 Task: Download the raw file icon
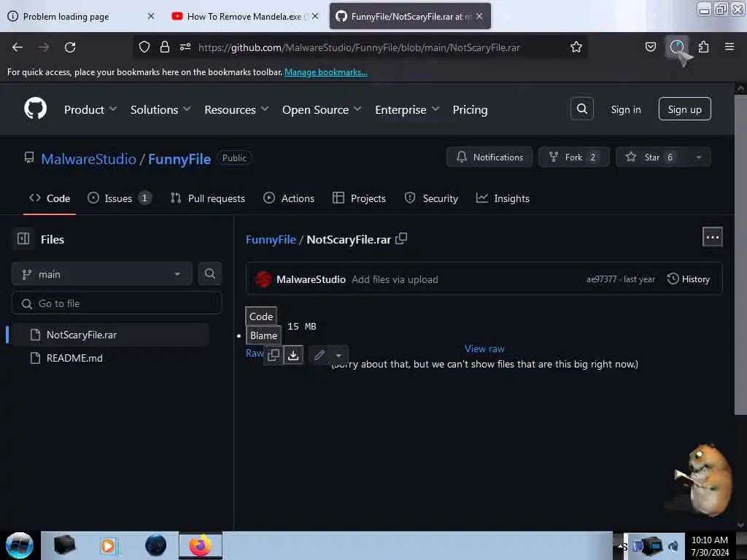(x=293, y=355)
